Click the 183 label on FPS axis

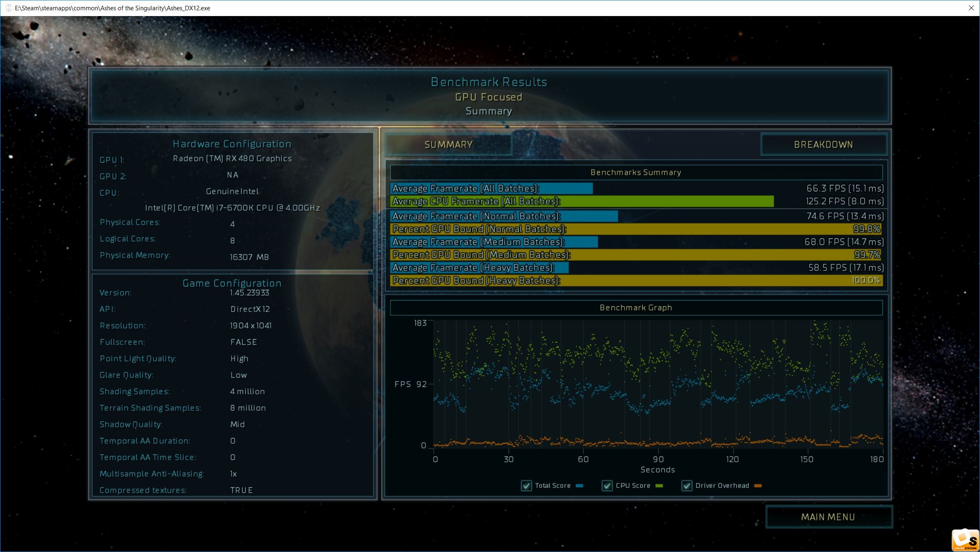(420, 323)
